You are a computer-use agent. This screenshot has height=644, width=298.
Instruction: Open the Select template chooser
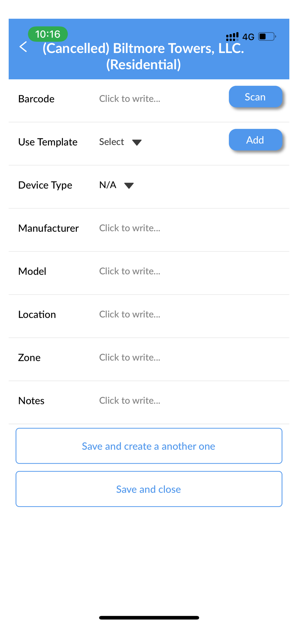pyautogui.click(x=120, y=142)
